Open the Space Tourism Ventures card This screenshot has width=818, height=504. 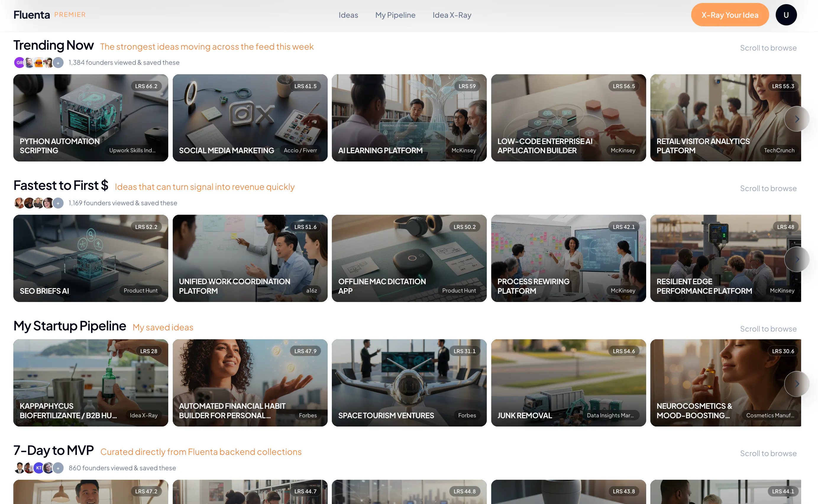tap(409, 383)
